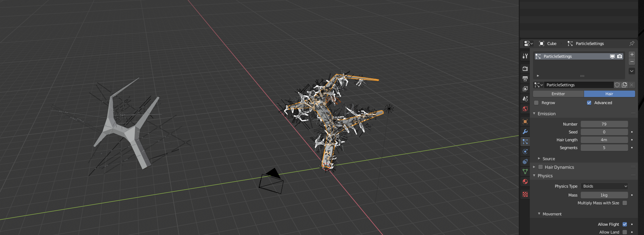Remove the selected particle system slot

632,62
